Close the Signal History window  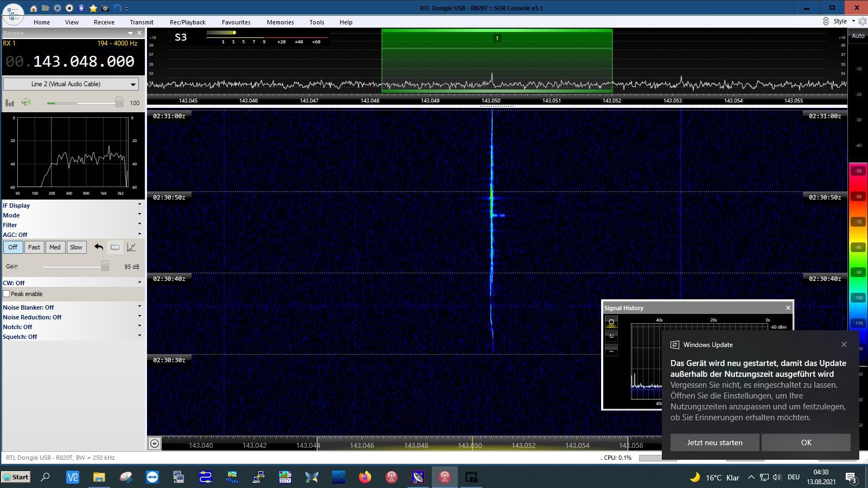(788, 308)
